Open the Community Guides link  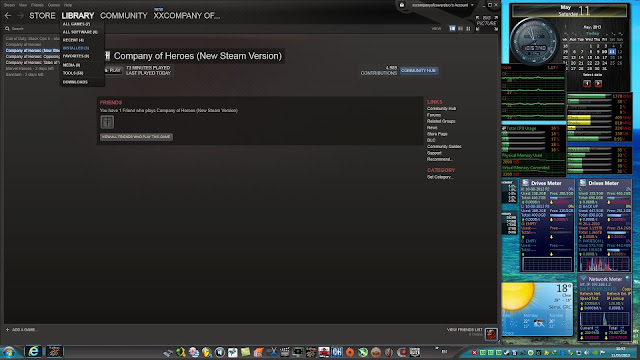coord(444,147)
